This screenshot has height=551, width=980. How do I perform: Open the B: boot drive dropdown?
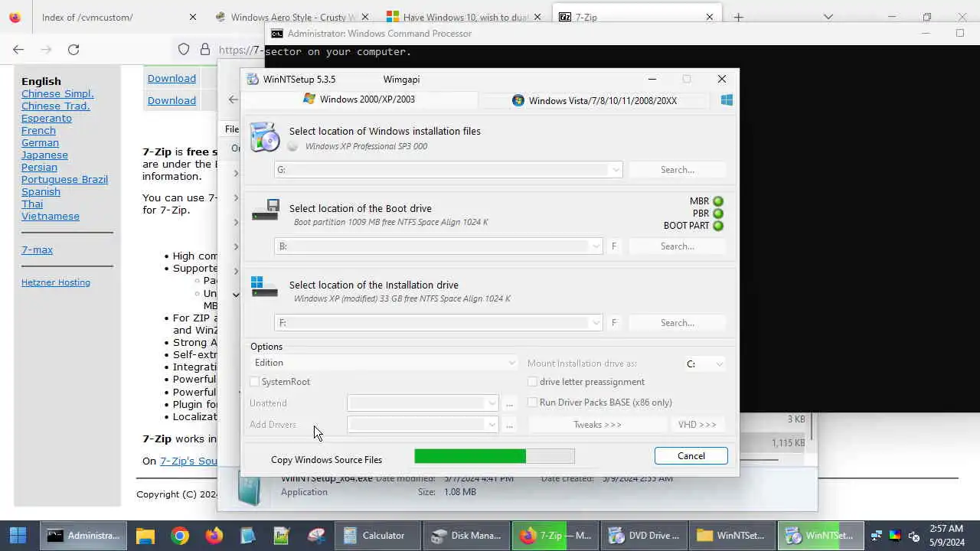[x=596, y=246]
